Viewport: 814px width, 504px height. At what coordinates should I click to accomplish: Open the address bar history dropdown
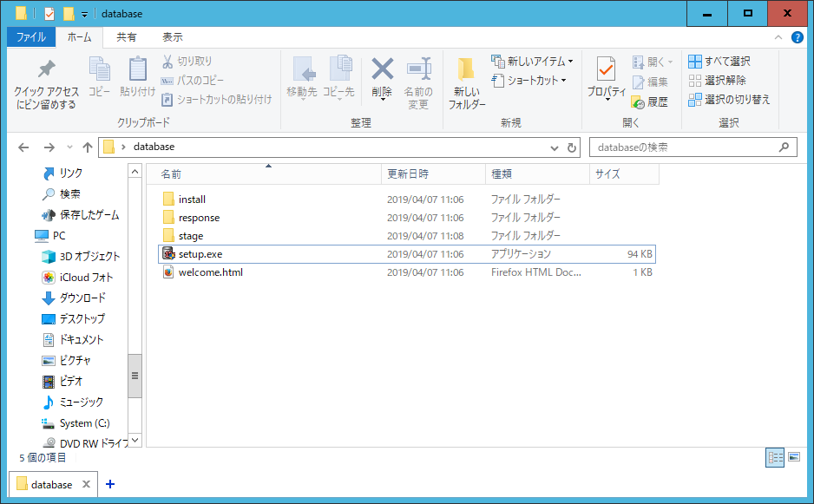pyautogui.click(x=554, y=147)
